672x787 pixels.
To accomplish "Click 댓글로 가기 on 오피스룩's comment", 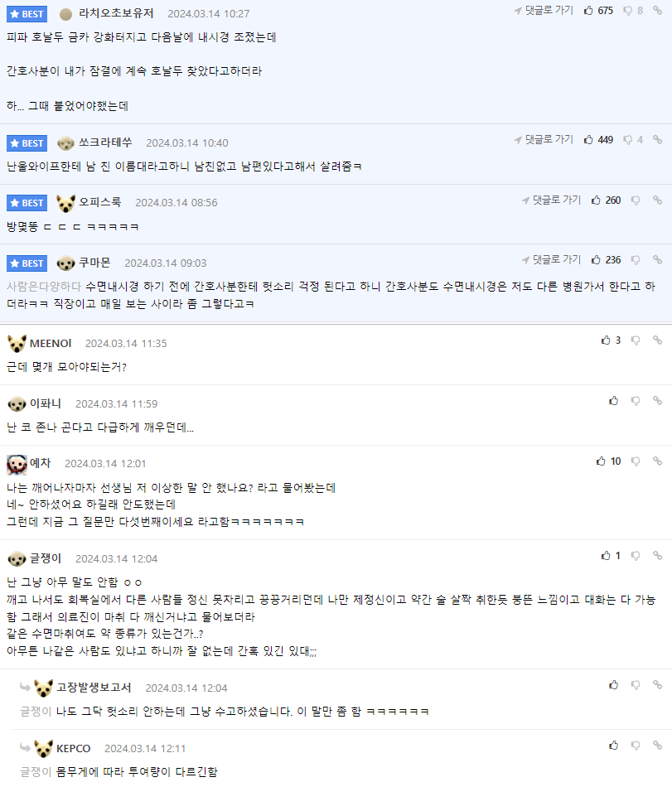I will click(550, 200).
